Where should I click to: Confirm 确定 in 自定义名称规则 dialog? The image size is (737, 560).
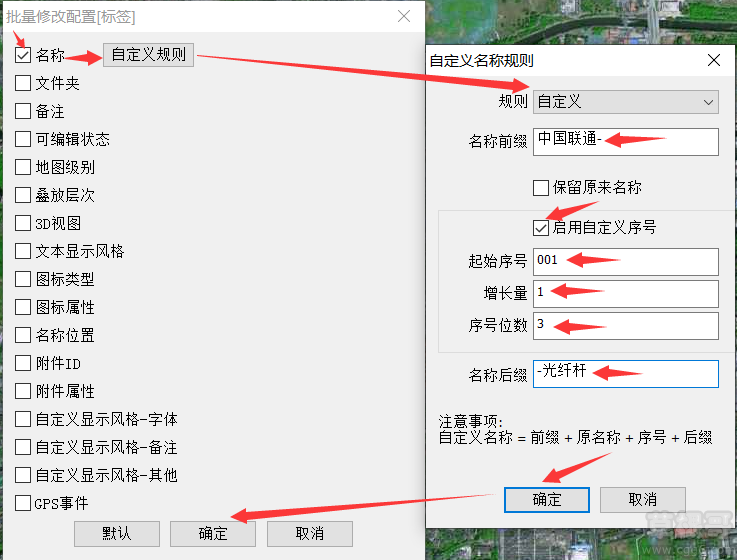pos(547,499)
